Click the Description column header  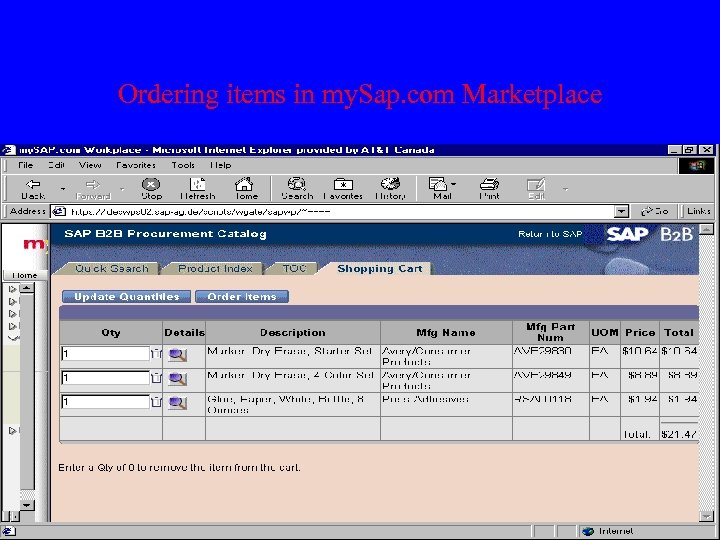click(x=292, y=332)
